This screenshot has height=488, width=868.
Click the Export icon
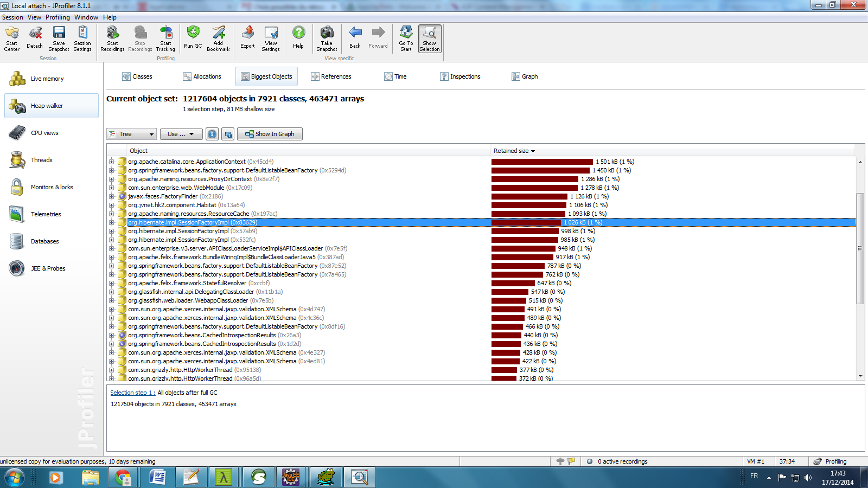[247, 38]
